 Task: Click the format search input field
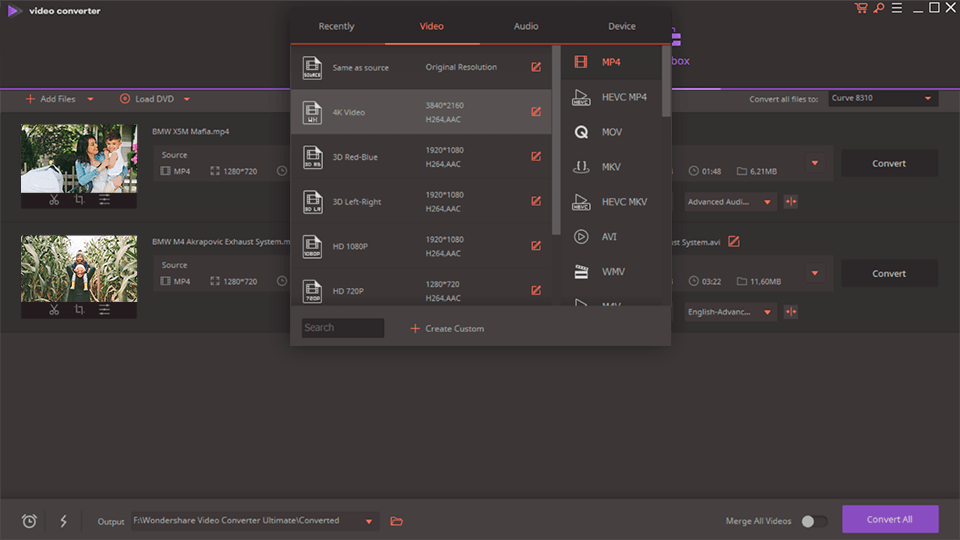342,328
